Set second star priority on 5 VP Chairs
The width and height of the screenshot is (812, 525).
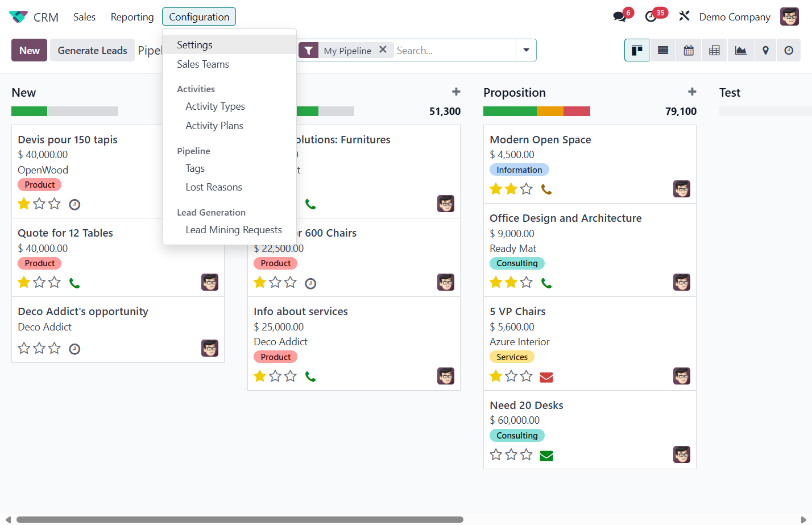point(511,376)
